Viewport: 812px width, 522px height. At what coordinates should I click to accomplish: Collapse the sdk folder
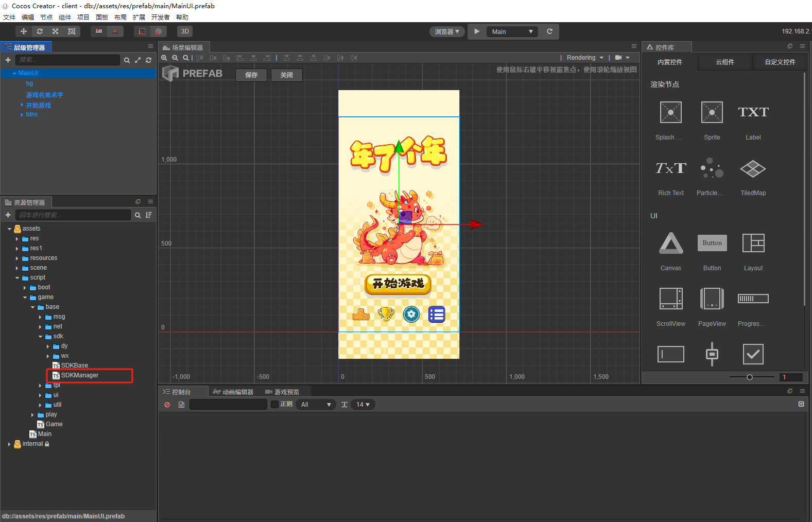pos(40,337)
